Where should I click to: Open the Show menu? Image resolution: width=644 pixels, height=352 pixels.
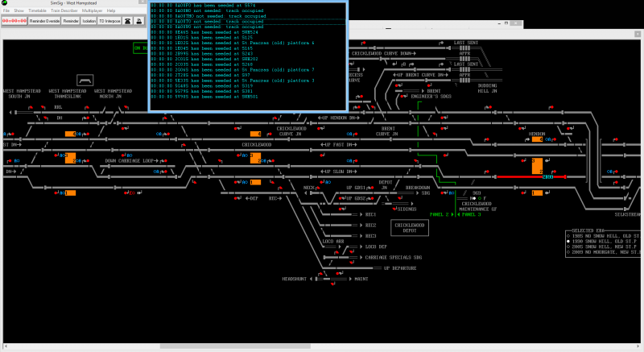point(19,10)
